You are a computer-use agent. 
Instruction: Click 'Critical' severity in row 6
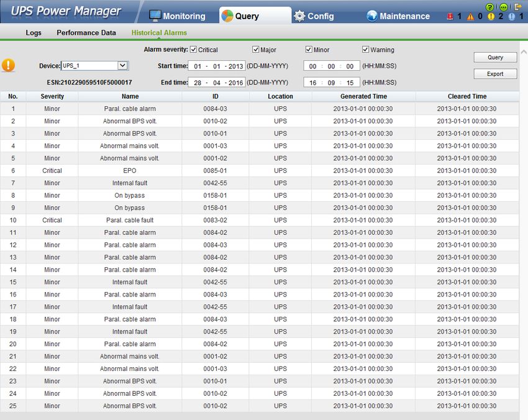(52, 171)
